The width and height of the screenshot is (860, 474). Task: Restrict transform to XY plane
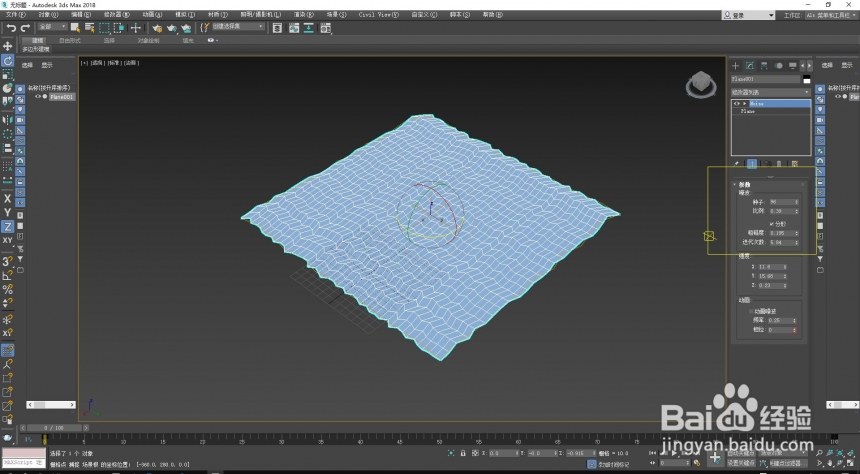click(8, 240)
